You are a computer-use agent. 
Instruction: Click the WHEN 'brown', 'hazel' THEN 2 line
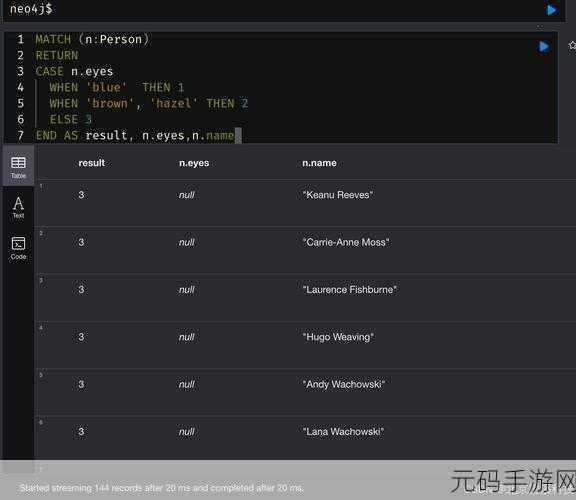point(149,104)
